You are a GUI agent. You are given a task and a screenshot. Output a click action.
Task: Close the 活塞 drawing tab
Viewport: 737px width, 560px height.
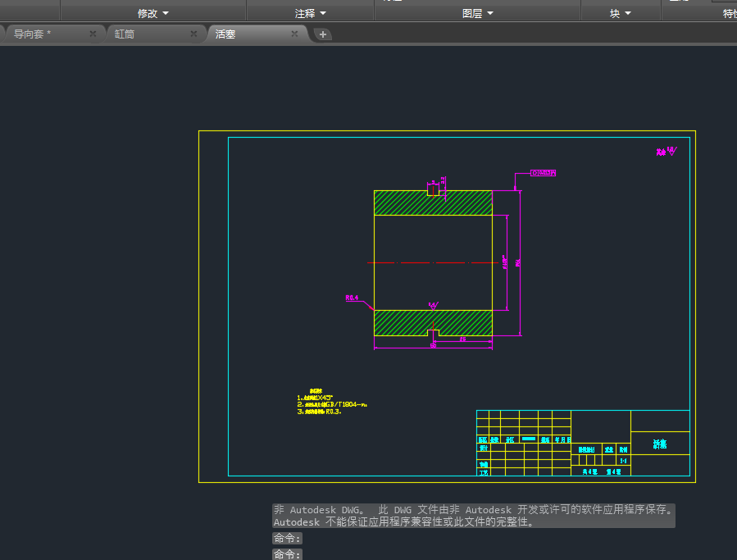[294, 34]
